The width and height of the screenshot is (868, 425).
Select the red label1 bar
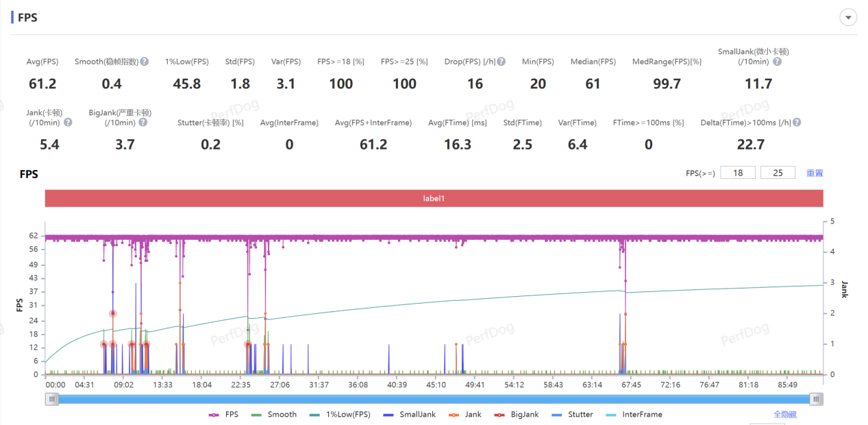pos(434,198)
